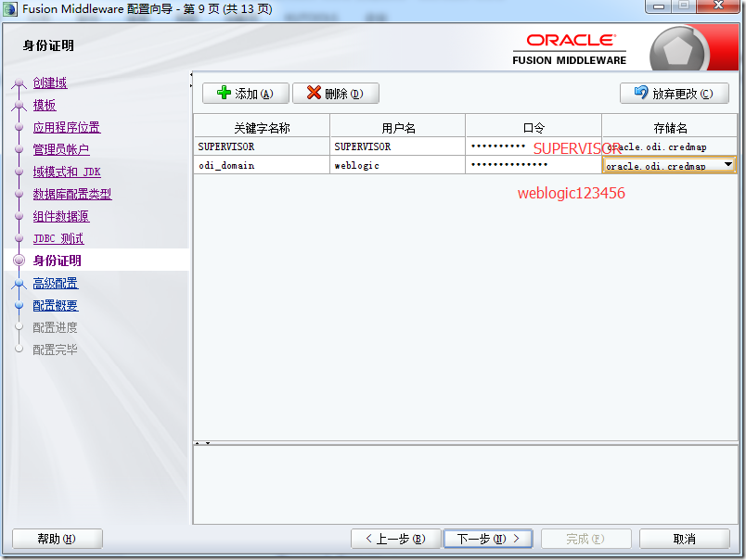The width and height of the screenshot is (746, 560).
Task: Select the SUPERVISOR user name cell
Action: pos(398,146)
